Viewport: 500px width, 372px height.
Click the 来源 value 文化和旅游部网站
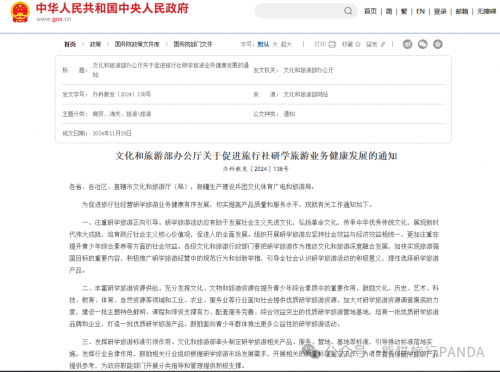306,95
